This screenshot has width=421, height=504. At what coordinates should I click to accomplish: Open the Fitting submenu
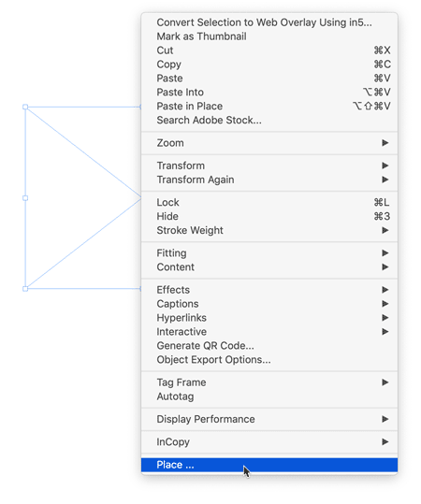point(269,253)
